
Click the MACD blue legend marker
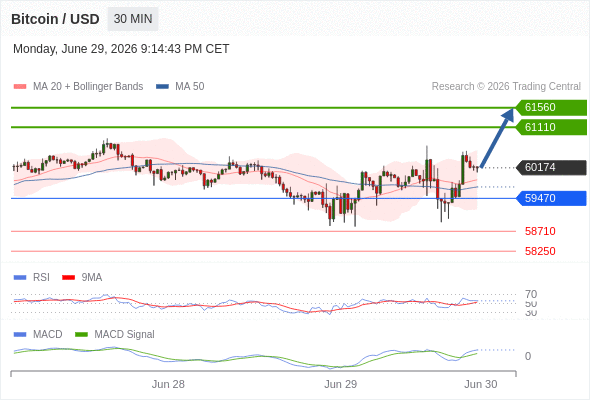point(20,335)
